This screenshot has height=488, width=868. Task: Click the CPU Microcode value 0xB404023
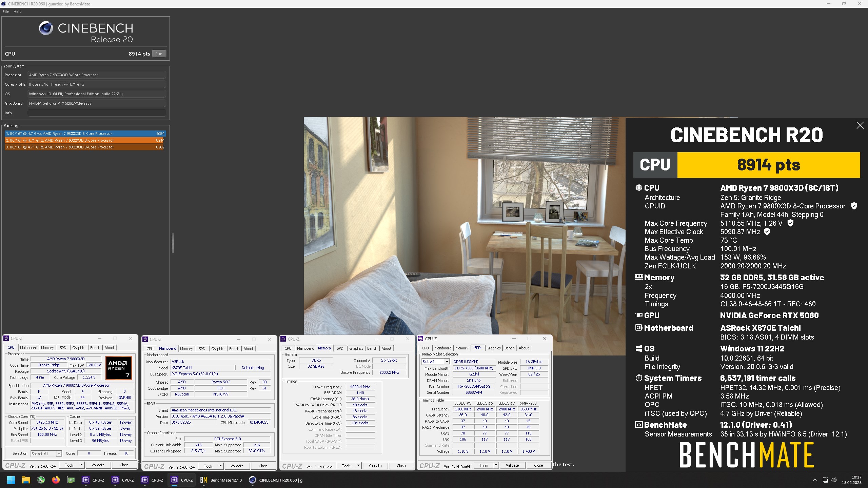tap(259, 422)
